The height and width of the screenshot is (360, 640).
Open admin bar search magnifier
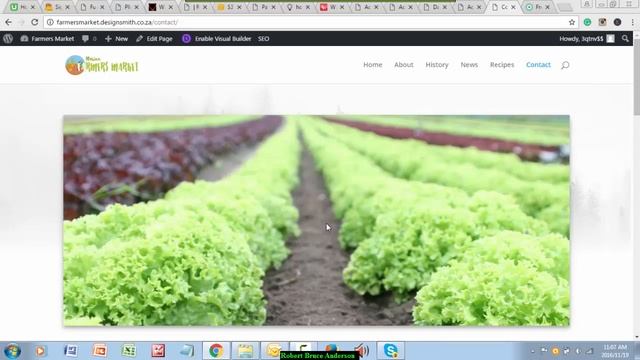(625, 39)
